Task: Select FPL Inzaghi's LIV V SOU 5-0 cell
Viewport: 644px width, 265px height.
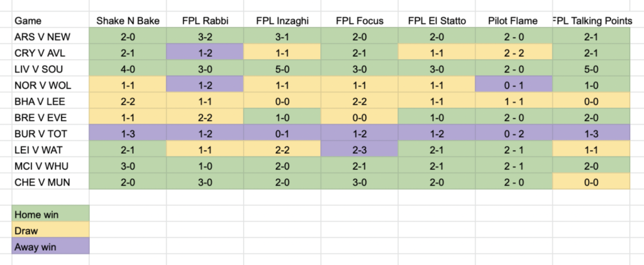Action: pos(282,69)
